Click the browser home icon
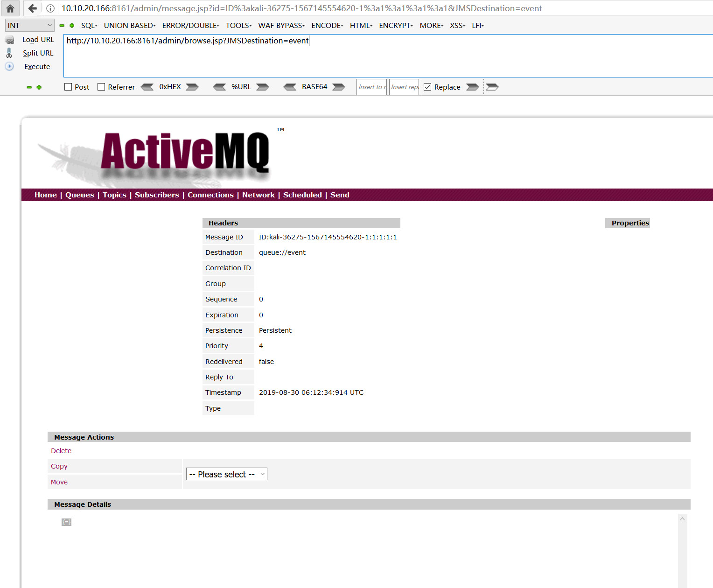 coord(10,8)
